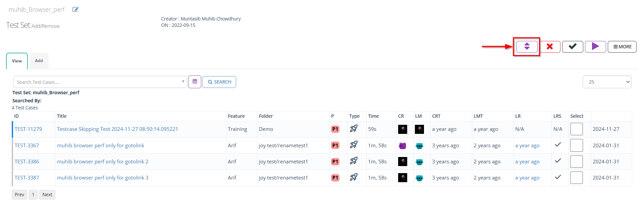Viewport: 644px width, 207px height.
Task: Select checkbox for TEST-11279 row
Action: click(576, 129)
